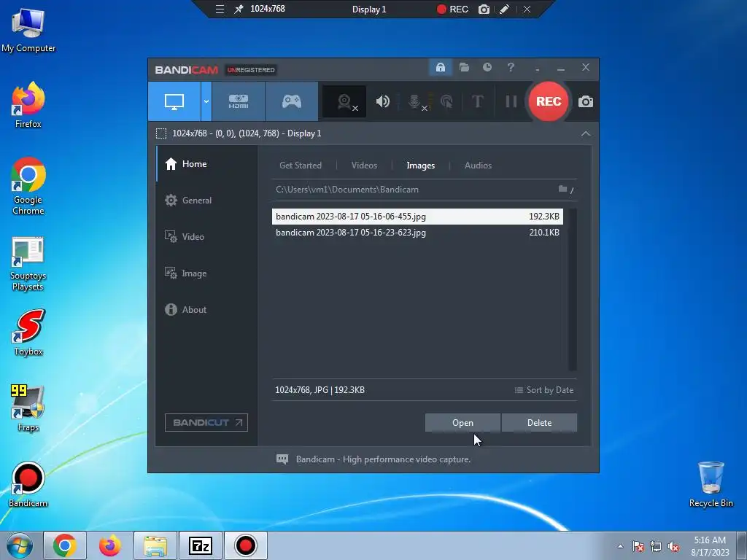This screenshot has height=560, width=747.
Task: Click Display 1 label on top bar
Action: click(368, 9)
